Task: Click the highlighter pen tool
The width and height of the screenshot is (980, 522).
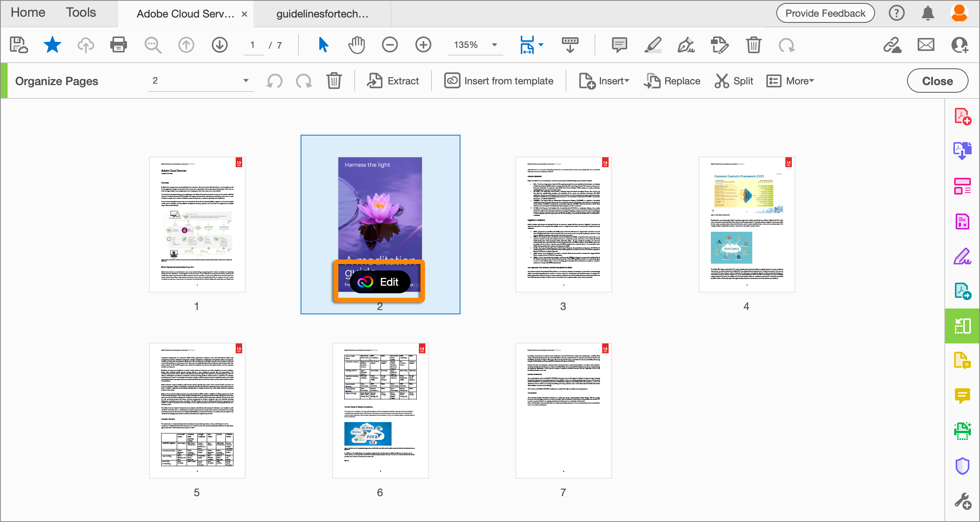Action: pyautogui.click(x=653, y=45)
